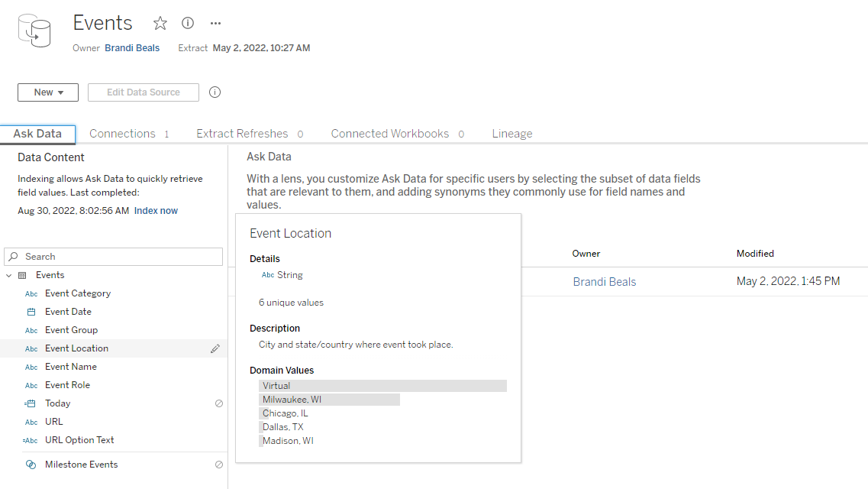The width and height of the screenshot is (868, 489).
Task: Click hidden icon next to Milestone Events
Action: [x=219, y=465]
